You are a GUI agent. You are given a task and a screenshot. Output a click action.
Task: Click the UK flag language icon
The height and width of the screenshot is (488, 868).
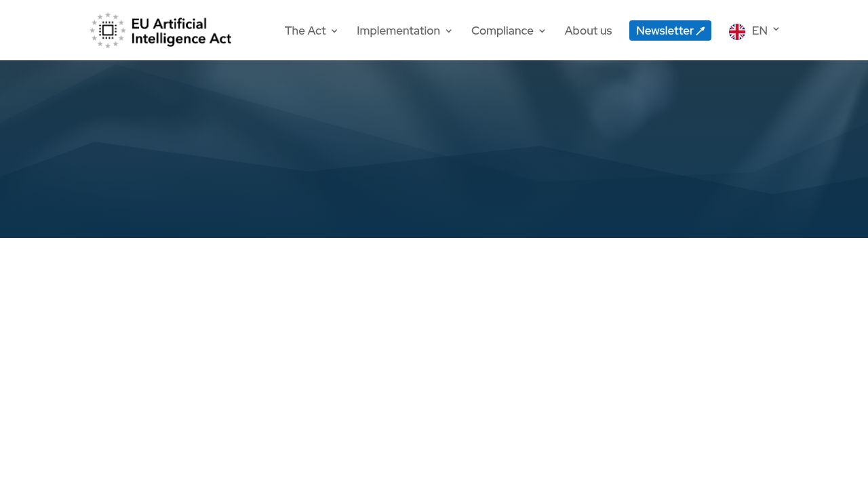coord(737,32)
